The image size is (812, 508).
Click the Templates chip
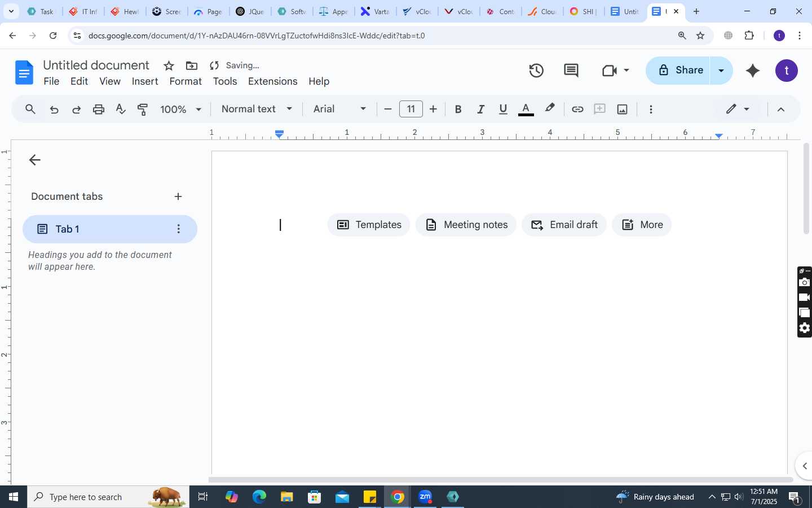pyautogui.click(x=369, y=225)
